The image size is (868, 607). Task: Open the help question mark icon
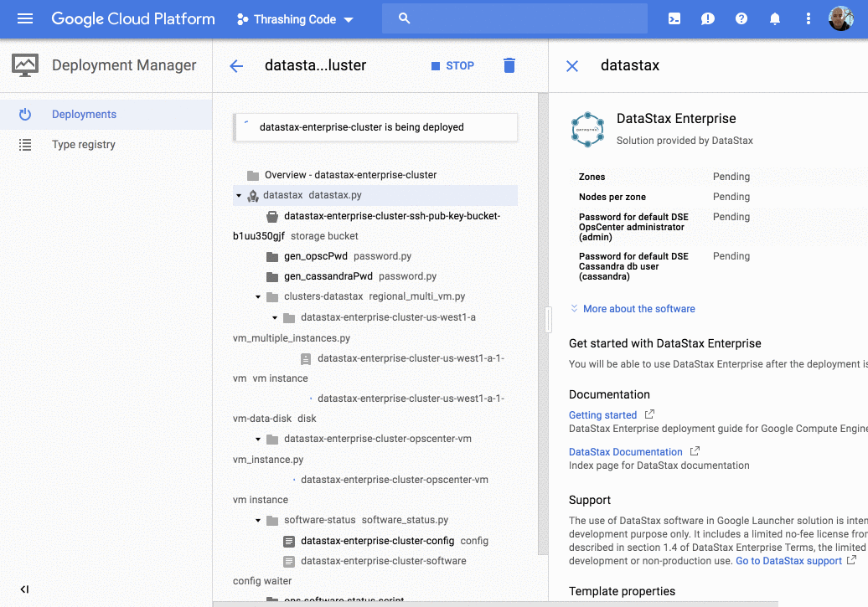741,18
